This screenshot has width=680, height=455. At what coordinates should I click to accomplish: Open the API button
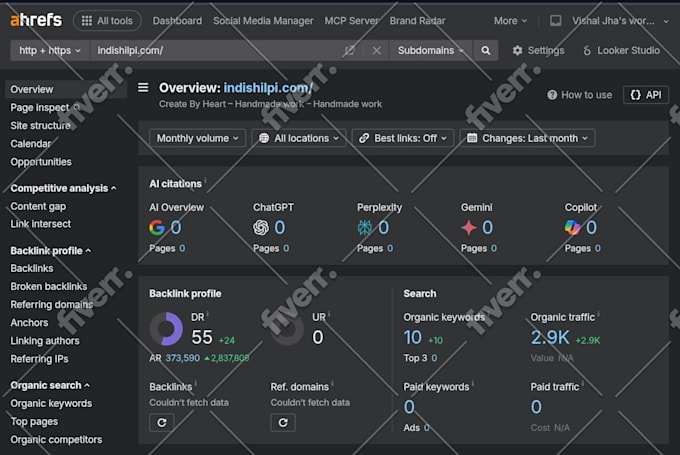click(x=646, y=95)
